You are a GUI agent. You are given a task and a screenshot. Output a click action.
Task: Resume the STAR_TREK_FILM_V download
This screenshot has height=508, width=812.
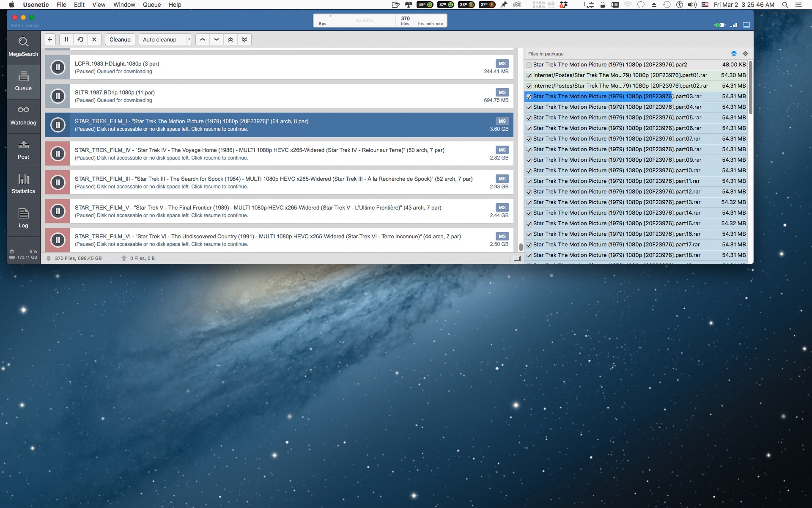(x=58, y=211)
